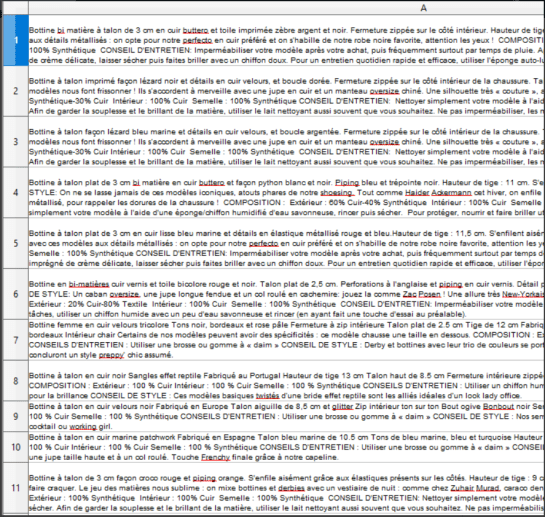Click the select-all corner box
This screenshot has height=517, width=545.
(x=15, y=8)
